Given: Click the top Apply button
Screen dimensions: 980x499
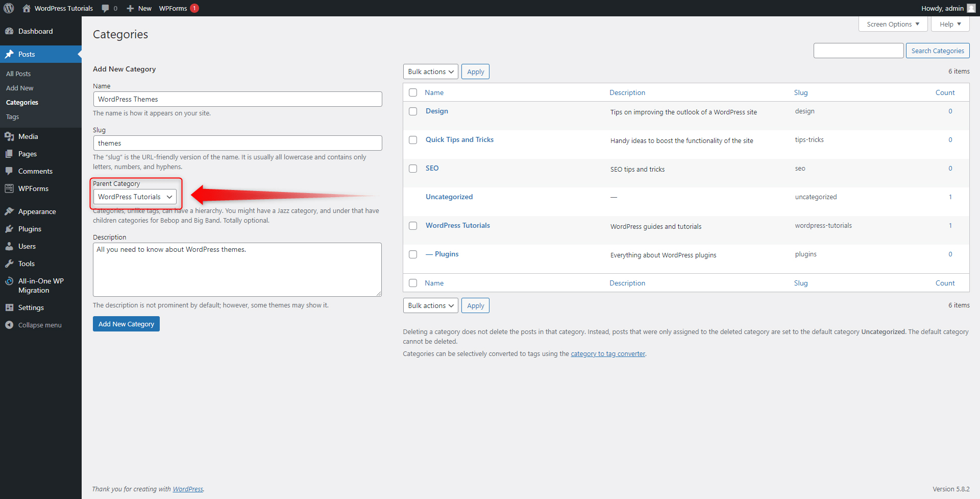Looking at the screenshot, I should pyautogui.click(x=475, y=72).
